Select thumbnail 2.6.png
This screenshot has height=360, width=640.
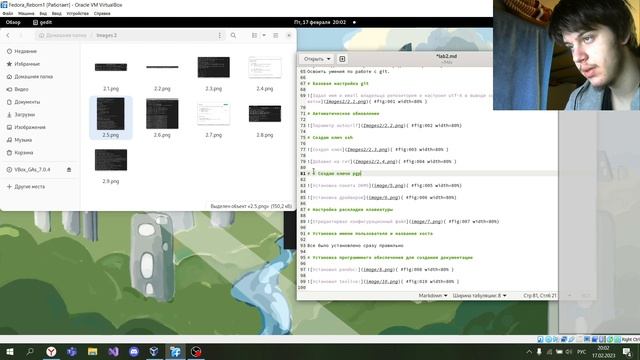click(x=162, y=114)
